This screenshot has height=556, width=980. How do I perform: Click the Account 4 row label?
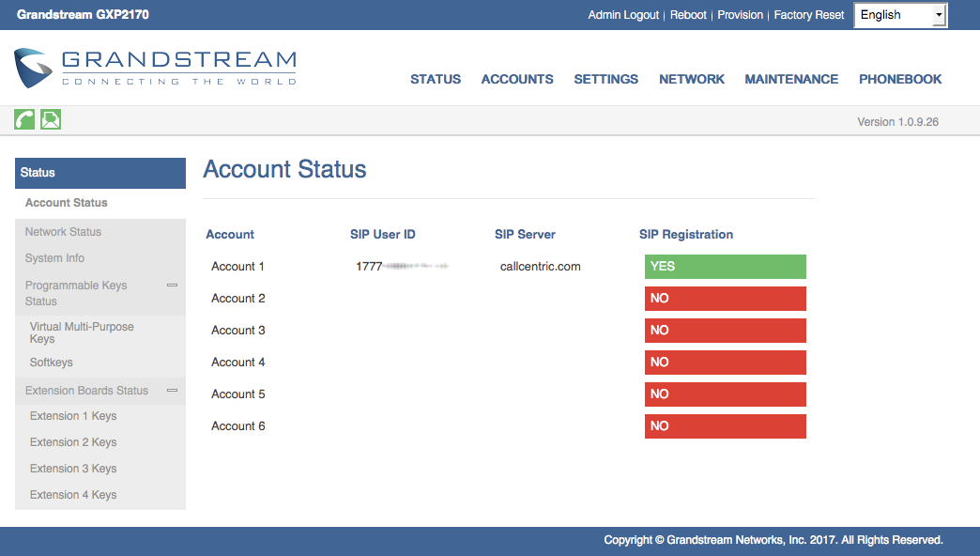pyautogui.click(x=238, y=363)
